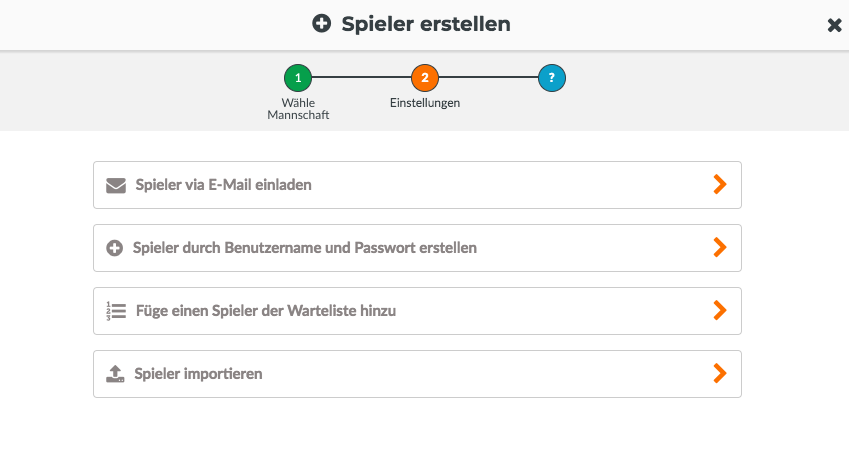Screen dimensions: 849x453
Task: Select orange step 2 circle
Action: point(425,78)
